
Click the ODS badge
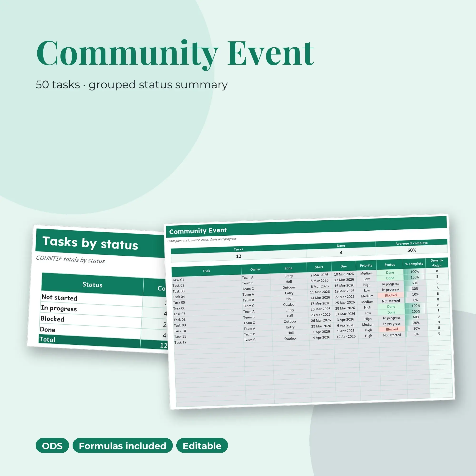[x=52, y=446]
